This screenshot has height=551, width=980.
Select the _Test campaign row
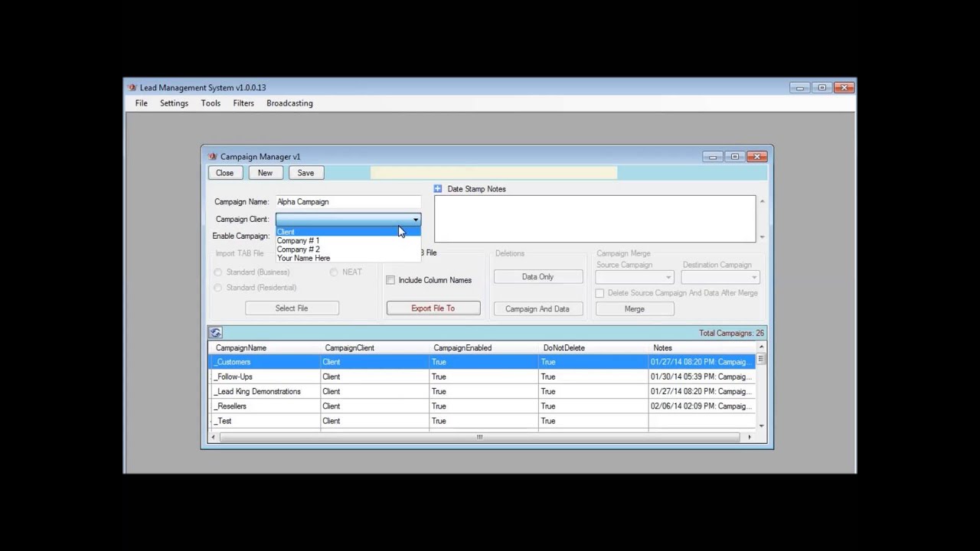pos(482,421)
